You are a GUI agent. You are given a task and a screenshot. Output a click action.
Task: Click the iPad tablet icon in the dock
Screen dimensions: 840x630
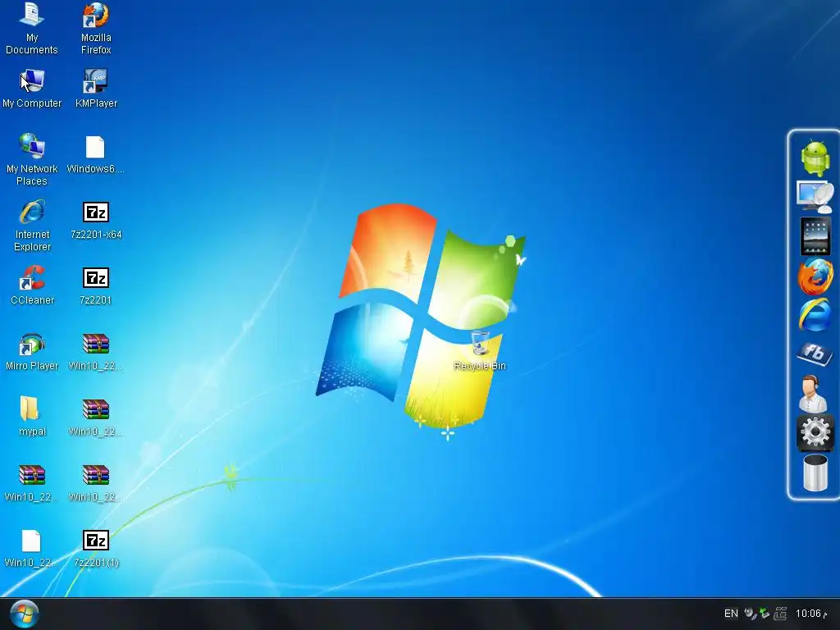point(815,235)
